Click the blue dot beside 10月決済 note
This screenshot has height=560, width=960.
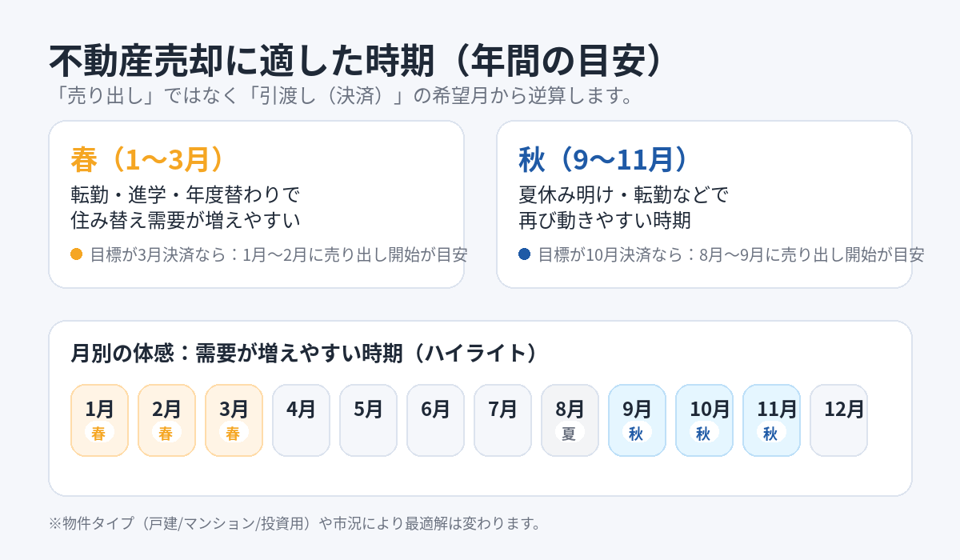(x=525, y=254)
